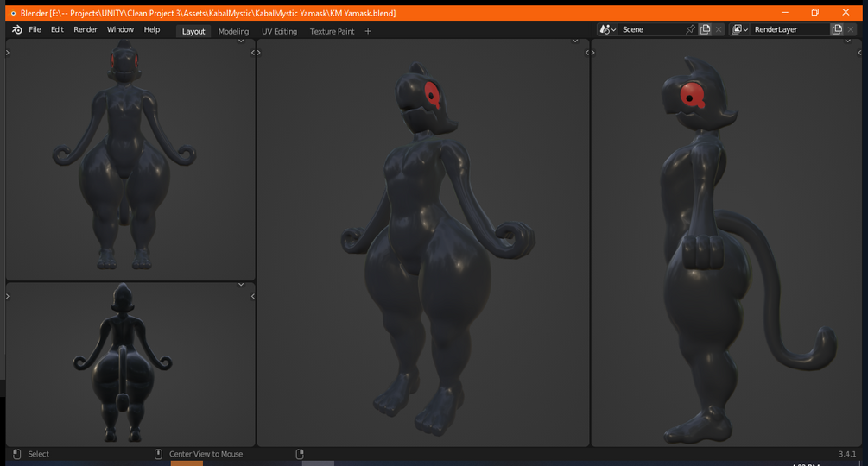
Task: Delete the current Scene with X
Action: tap(719, 30)
